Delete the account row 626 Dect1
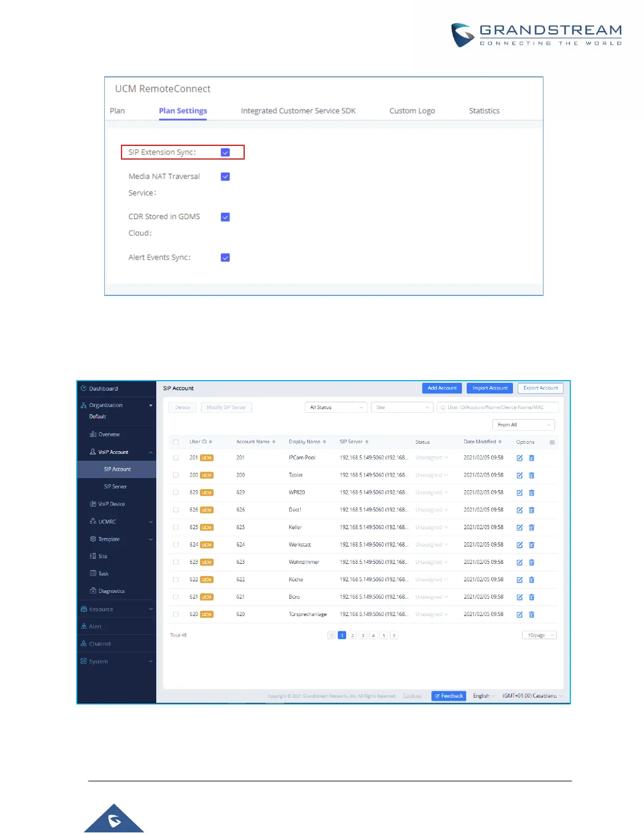 click(531, 510)
